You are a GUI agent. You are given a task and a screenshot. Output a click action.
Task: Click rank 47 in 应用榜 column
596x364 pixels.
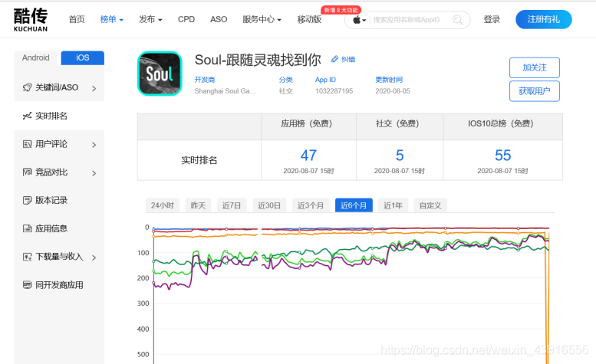(308, 156)
